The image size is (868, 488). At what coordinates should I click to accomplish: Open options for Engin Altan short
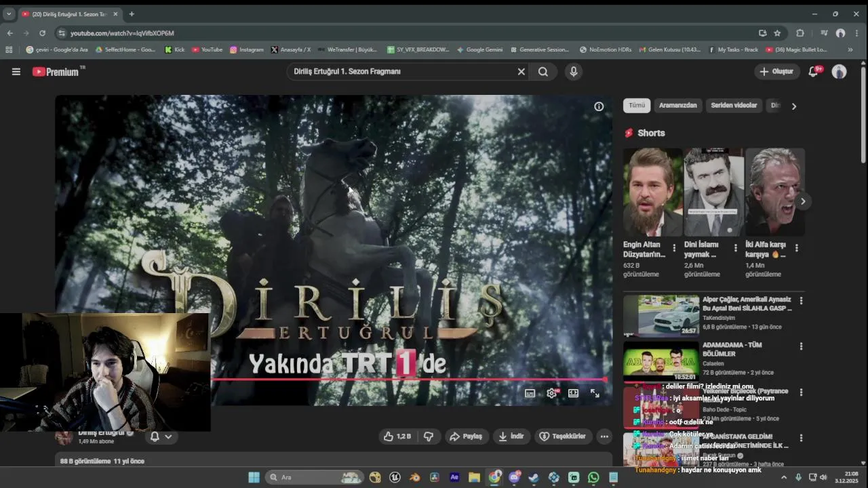tap(674, 248)
